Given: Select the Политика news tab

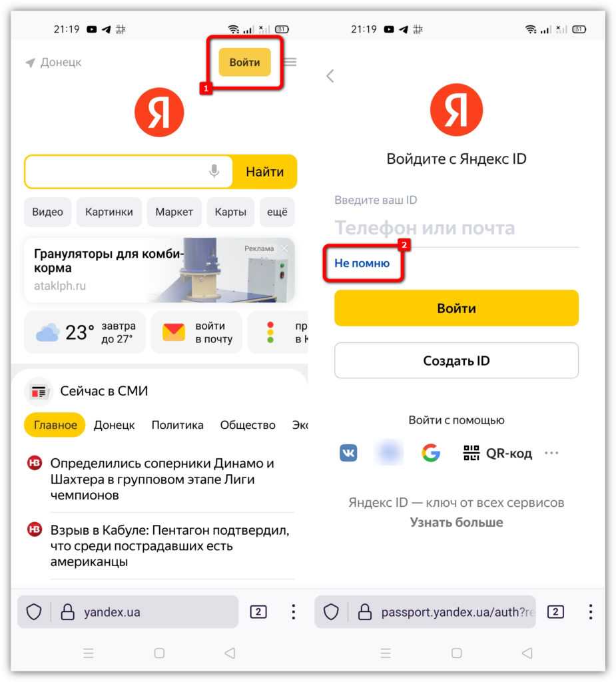Looking at the screenshot, I should (x=177, y=425).
